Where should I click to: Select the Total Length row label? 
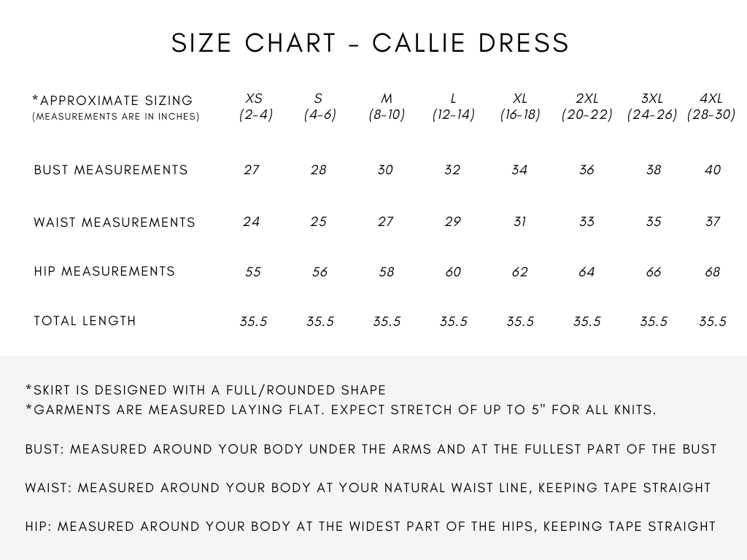85,321
